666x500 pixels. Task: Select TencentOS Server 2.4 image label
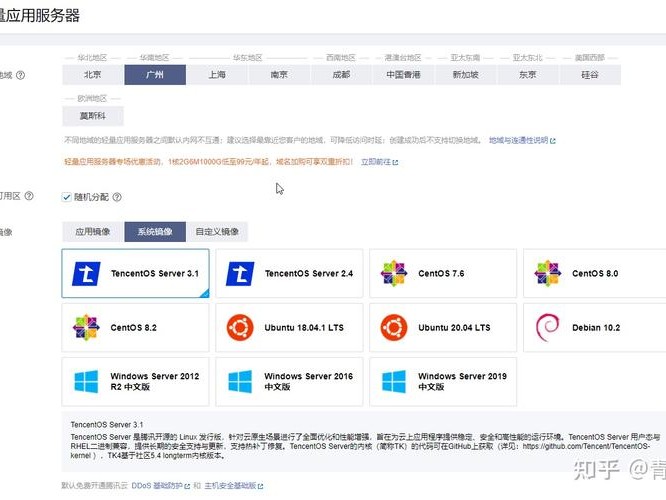click(x=309, y=274)
